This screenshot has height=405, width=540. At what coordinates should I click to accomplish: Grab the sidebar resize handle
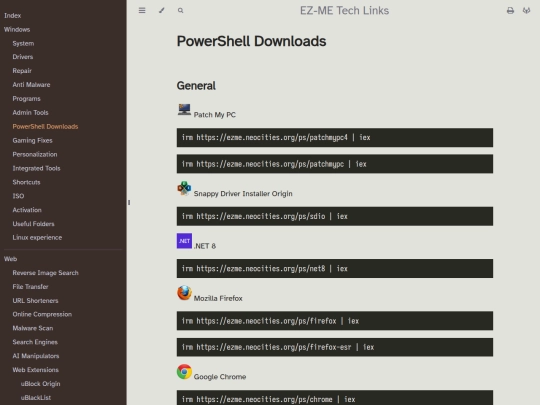click(129, 202)
